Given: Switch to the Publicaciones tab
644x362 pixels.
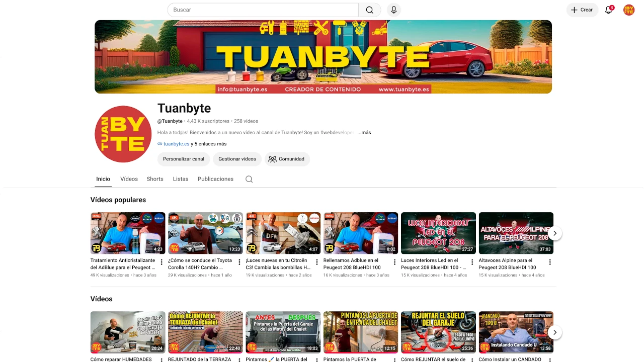Looking at the screenshot, I should [x=215, y=179].
